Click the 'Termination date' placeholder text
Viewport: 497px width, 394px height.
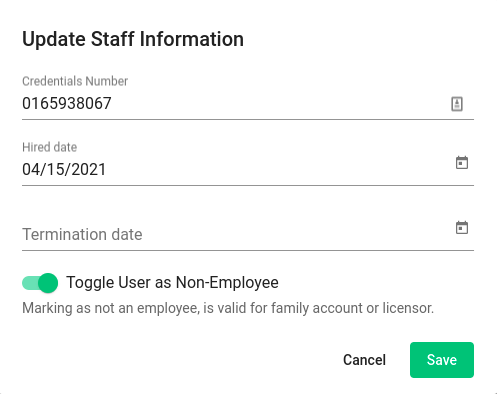[82, 234]
